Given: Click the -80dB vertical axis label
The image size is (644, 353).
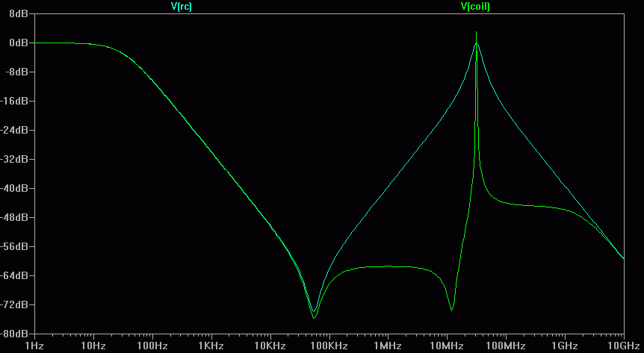Looking at the screenshot, I should coord(14,334).
